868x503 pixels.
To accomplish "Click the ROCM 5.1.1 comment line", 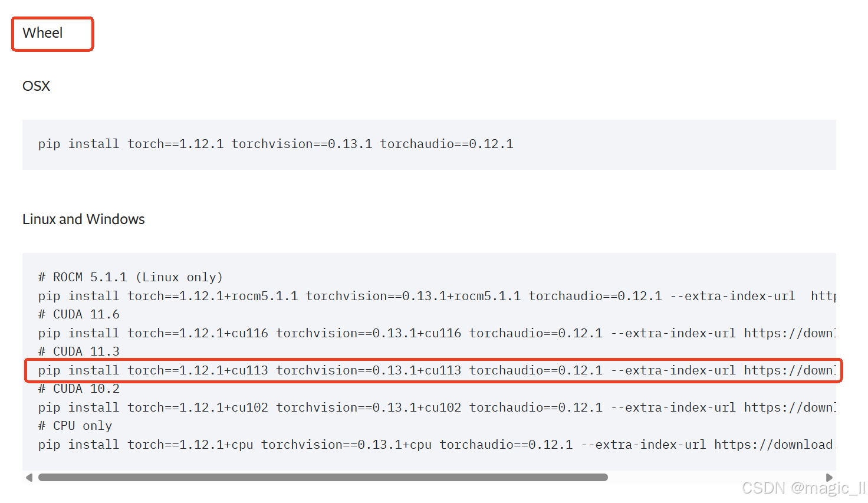I will tap(130, 277).
